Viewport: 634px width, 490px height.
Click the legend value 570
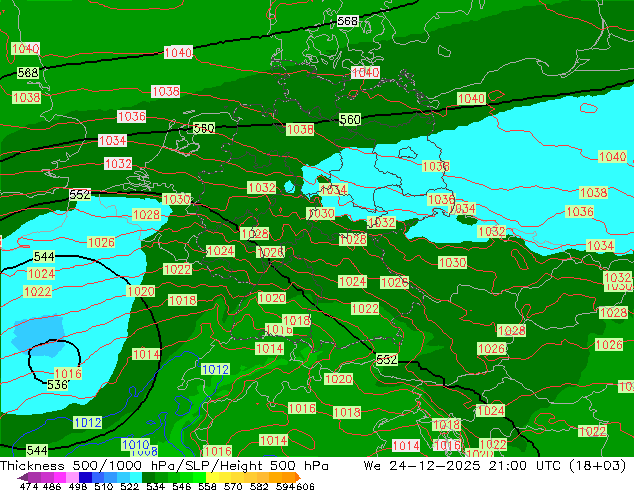coord(233,486)
